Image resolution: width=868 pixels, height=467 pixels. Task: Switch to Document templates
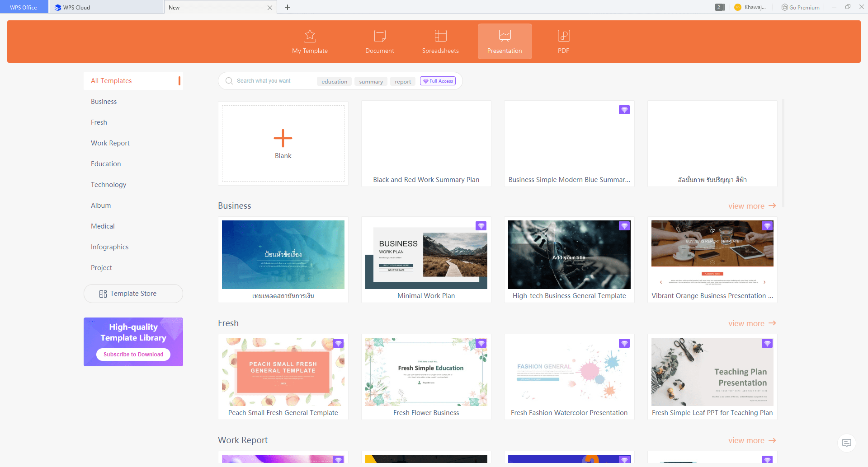tap(380, 41)
